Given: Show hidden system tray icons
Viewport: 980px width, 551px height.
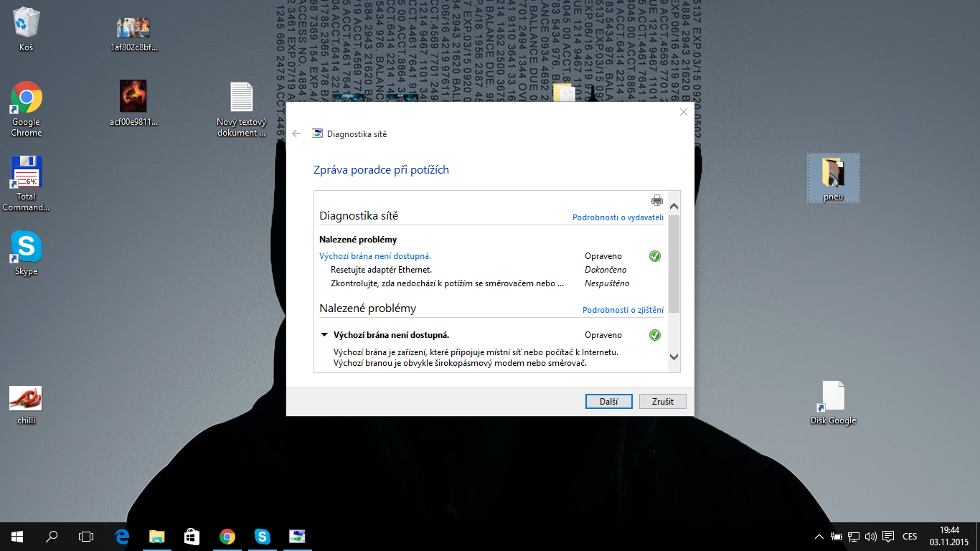Looking at the screenshot, I should [819, 537].
